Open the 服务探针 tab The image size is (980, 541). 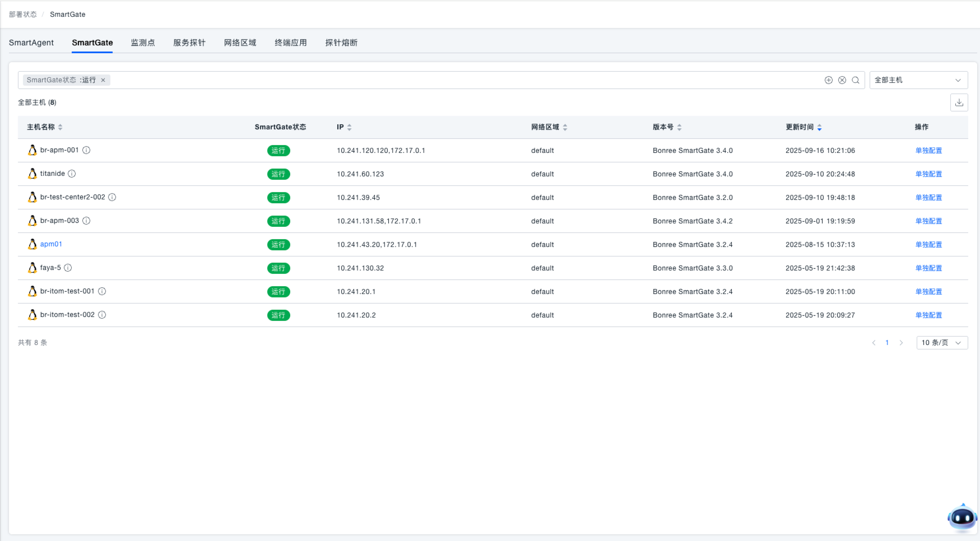coord(189,43)
